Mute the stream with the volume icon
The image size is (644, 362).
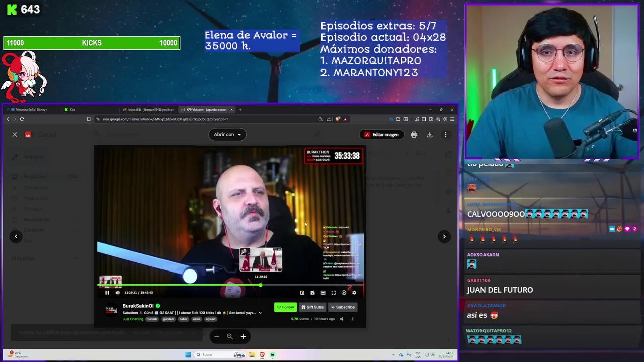click(117, 293)
